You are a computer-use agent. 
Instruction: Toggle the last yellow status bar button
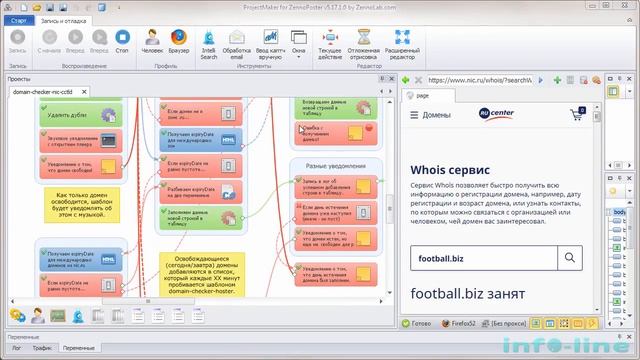(x=592, y=324)
